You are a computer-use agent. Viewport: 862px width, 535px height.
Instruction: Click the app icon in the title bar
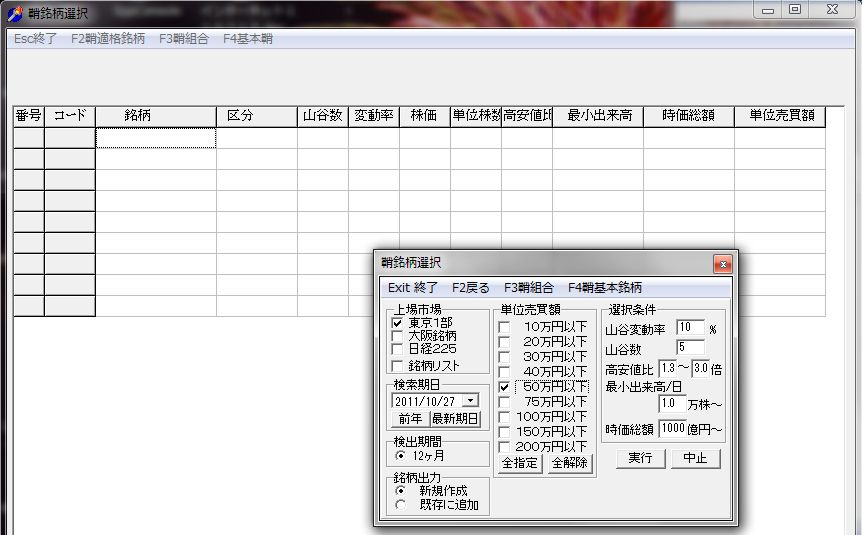point(15,13)
